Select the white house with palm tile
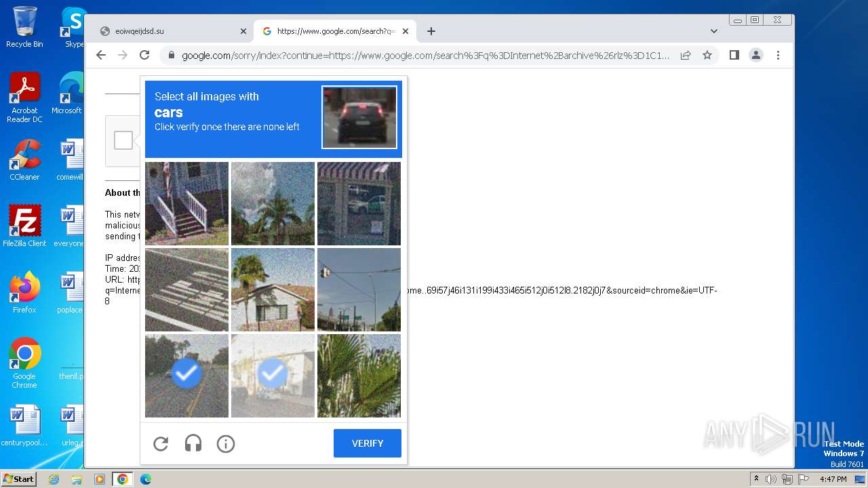This screenshot has width=868, height=488. pos(273,289)
